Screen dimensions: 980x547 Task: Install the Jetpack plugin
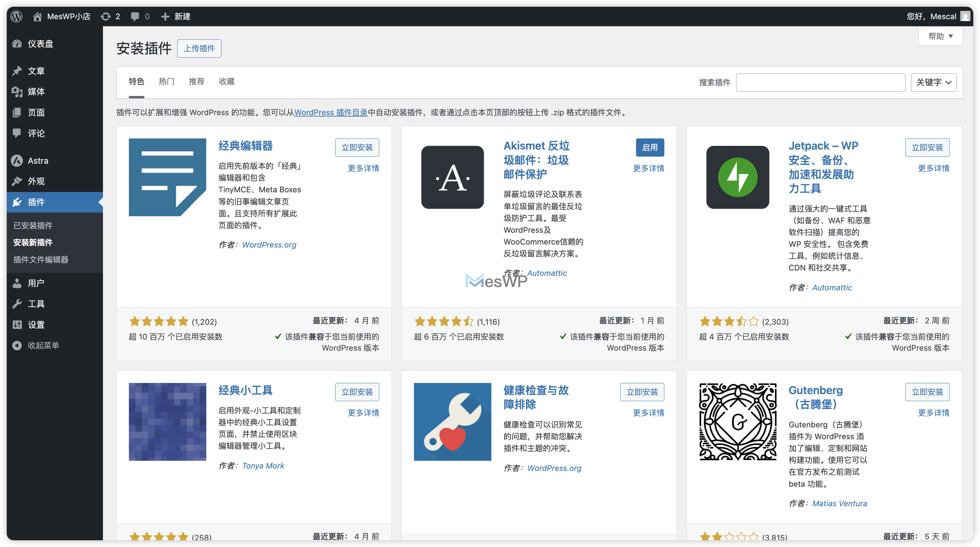(x=927, y=147)
